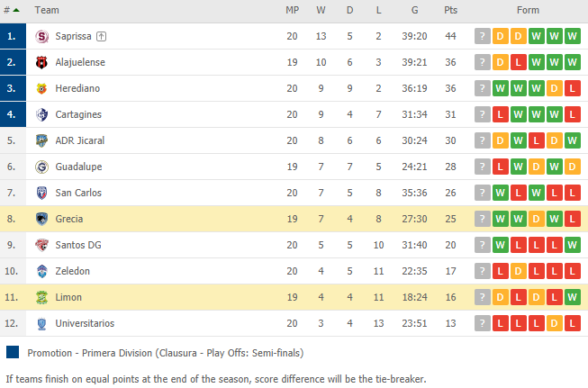Click Herediano's most recent red L result
Viewport: 588px width, 388px height.
pos(573,88)
